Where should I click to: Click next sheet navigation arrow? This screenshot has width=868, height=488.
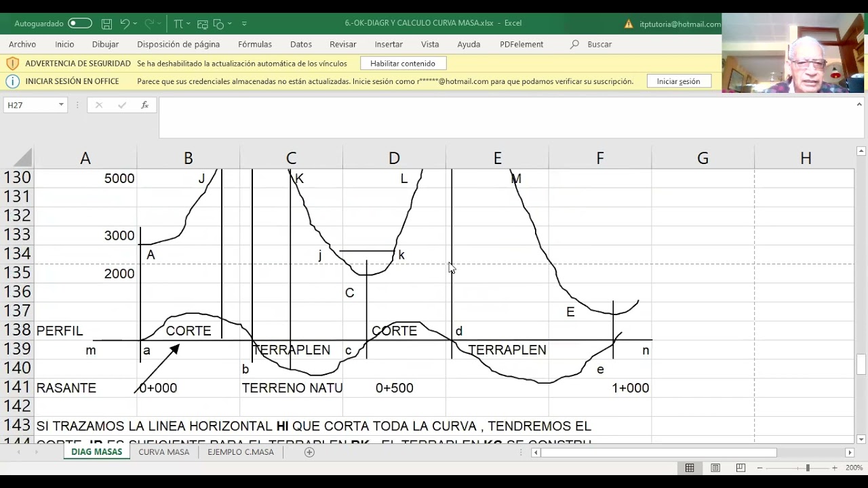point(37,452)
